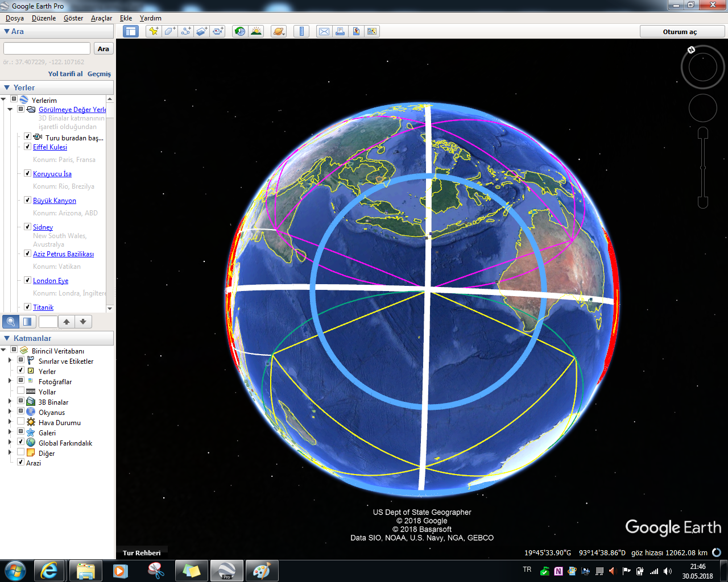Enable the Yollar layer checkbox
The image size is (728, 582).
pos(20,392)
